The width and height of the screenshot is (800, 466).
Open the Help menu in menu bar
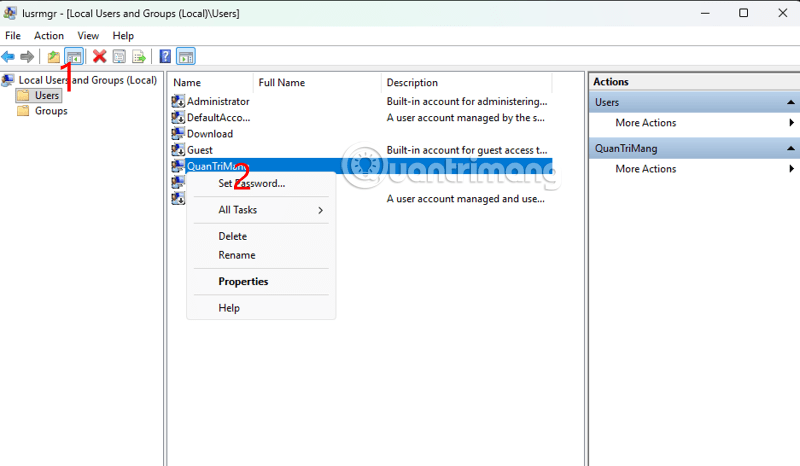(123, 36)
